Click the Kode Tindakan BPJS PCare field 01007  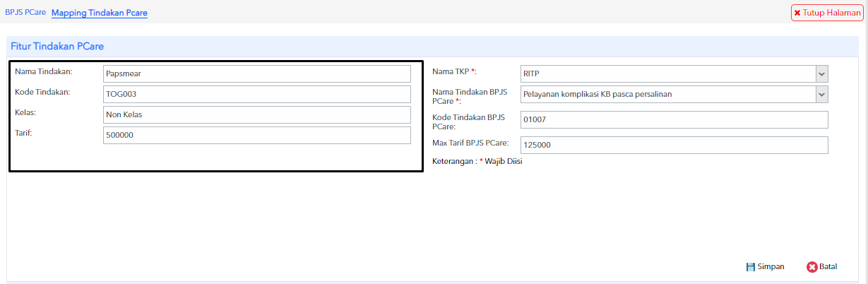click(x=674, y=119)
